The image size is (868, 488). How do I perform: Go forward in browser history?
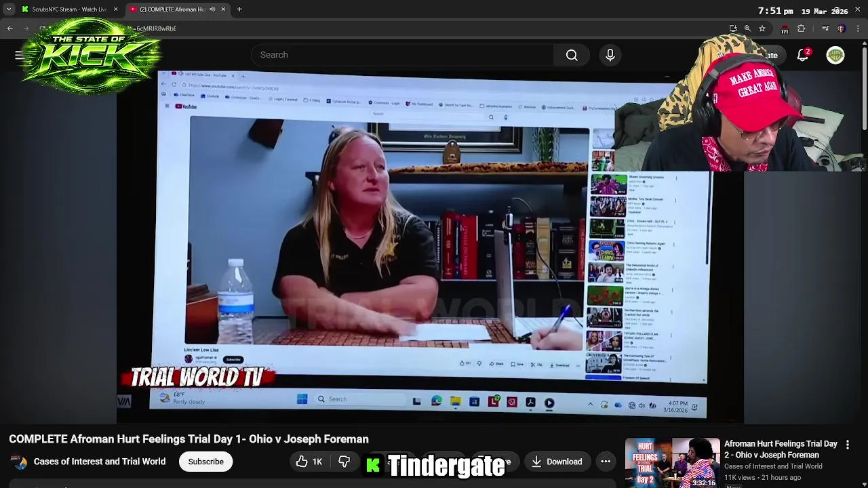coord(26,28)
